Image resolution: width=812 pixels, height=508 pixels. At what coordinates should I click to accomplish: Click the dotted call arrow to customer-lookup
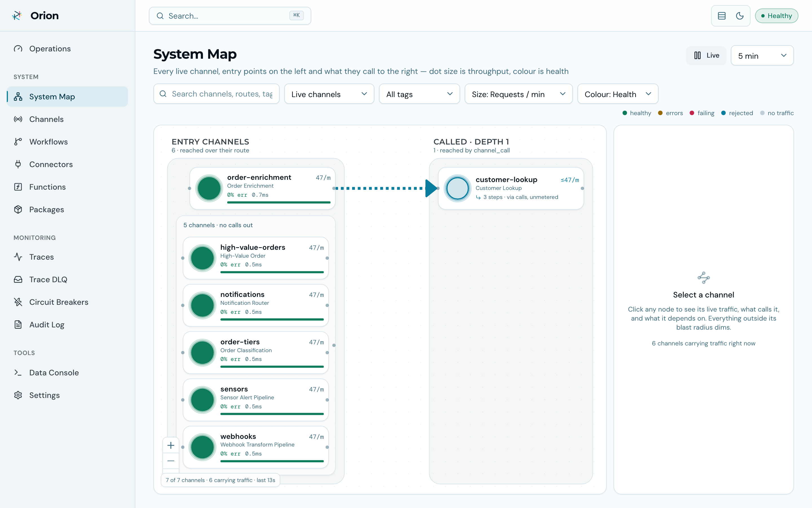click(x=386, y=189)
